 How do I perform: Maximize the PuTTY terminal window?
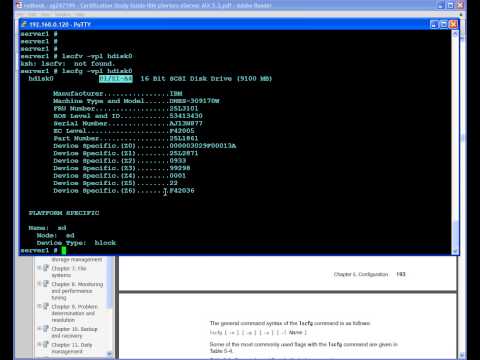(444, 24)
